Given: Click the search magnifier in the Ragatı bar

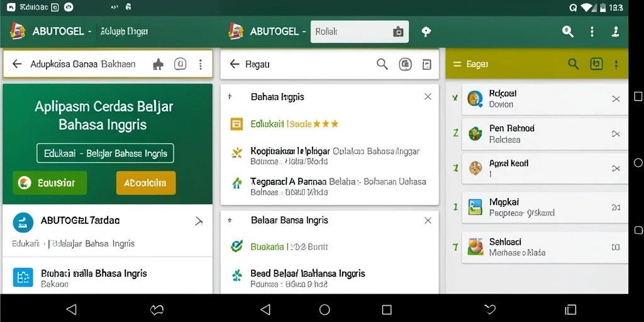Looking at the screenshot, I should 382,64.
